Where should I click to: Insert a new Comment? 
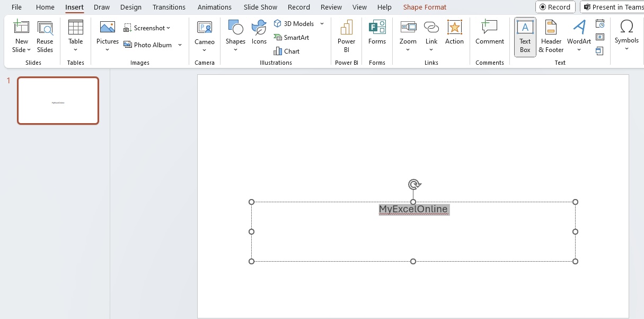point(490,32)
